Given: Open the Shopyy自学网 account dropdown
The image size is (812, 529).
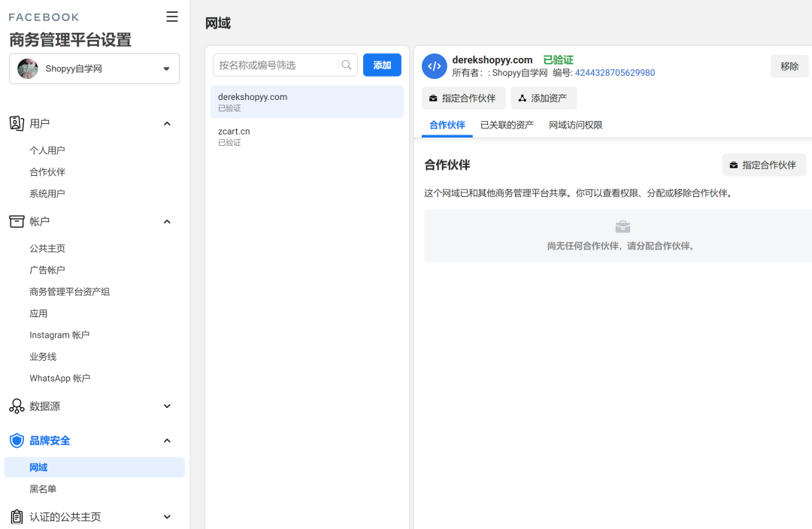Looking at the screenshot, I should 94,68.
